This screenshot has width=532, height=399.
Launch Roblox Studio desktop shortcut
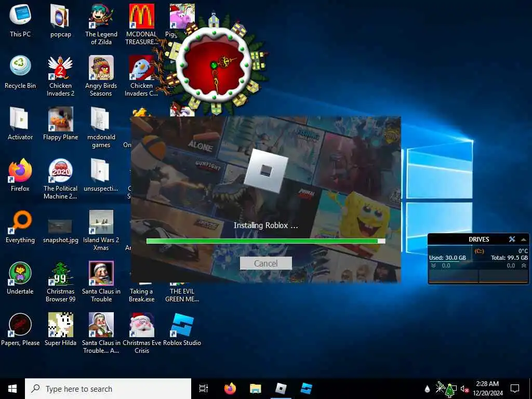point(182,329)
